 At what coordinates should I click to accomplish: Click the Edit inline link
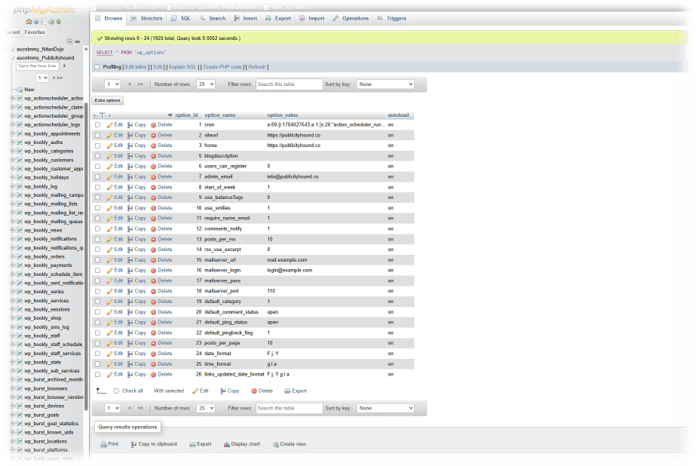(x=136, y=67)
